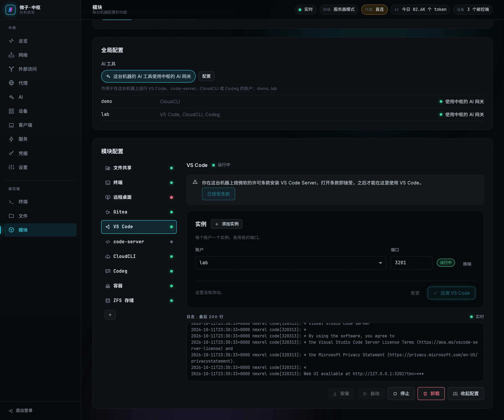Open the AI sidebar page
Screen dimensions: 504x420
[x=40, y=97]
